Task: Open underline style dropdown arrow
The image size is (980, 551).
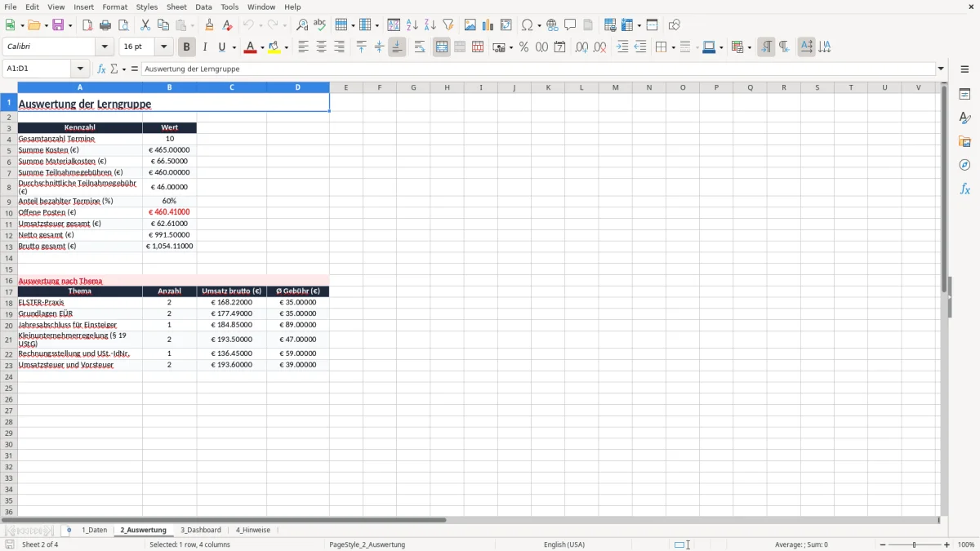Action: [x=233, y=47]
